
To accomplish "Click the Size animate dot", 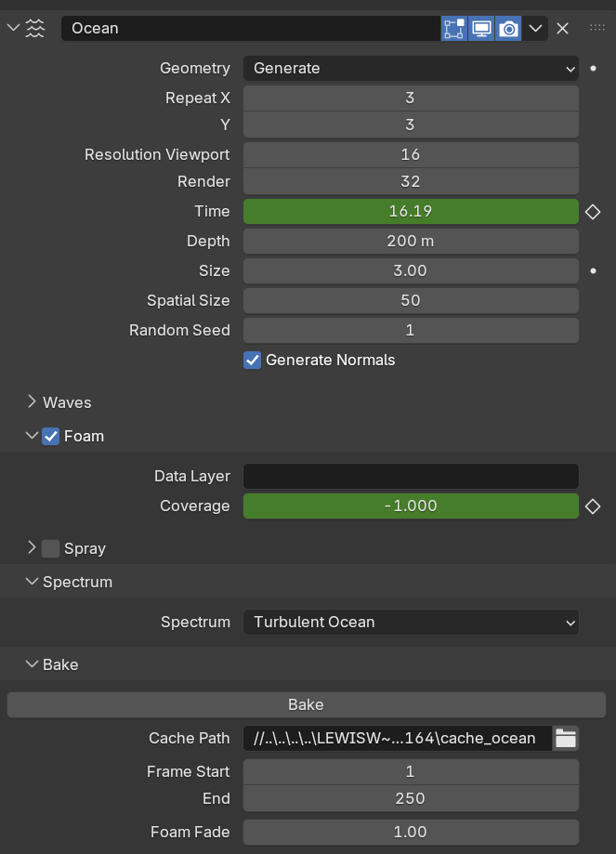I will 593,270.
